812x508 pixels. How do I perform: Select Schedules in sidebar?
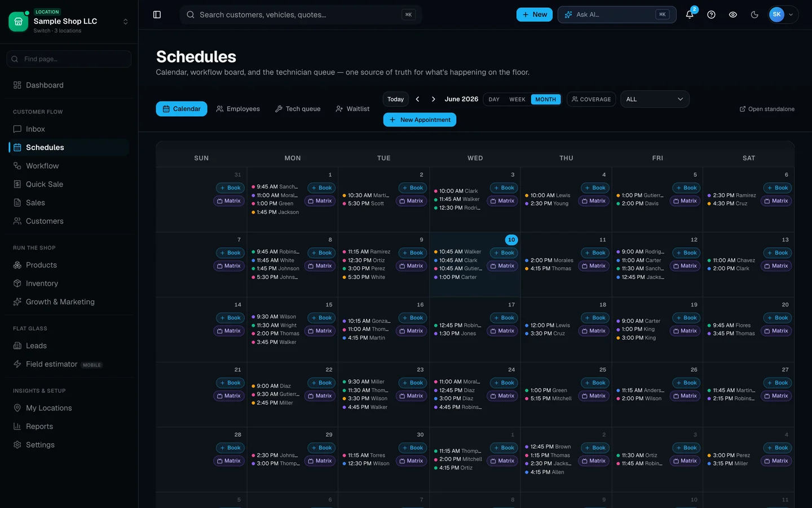pyautogui.click(x=69, y=147)
